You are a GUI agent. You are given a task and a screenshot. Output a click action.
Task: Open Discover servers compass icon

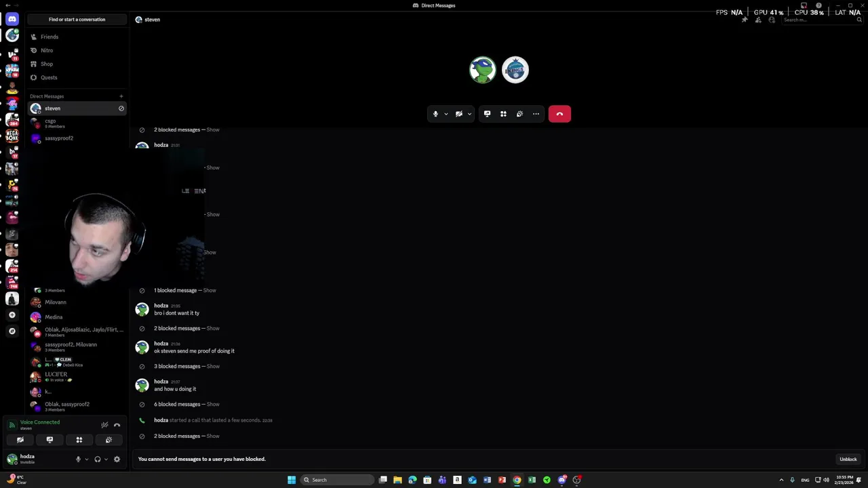point(12,331)
